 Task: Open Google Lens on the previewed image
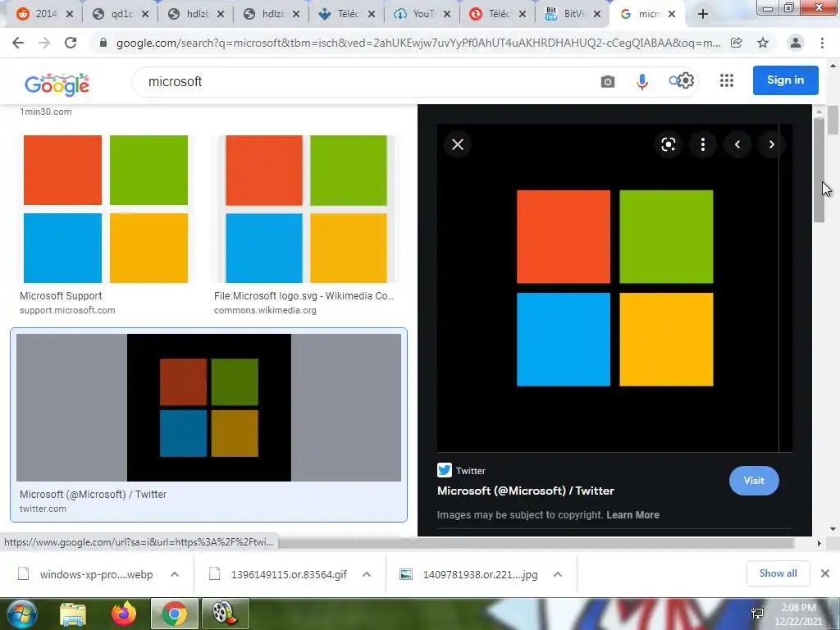(668, 144)
